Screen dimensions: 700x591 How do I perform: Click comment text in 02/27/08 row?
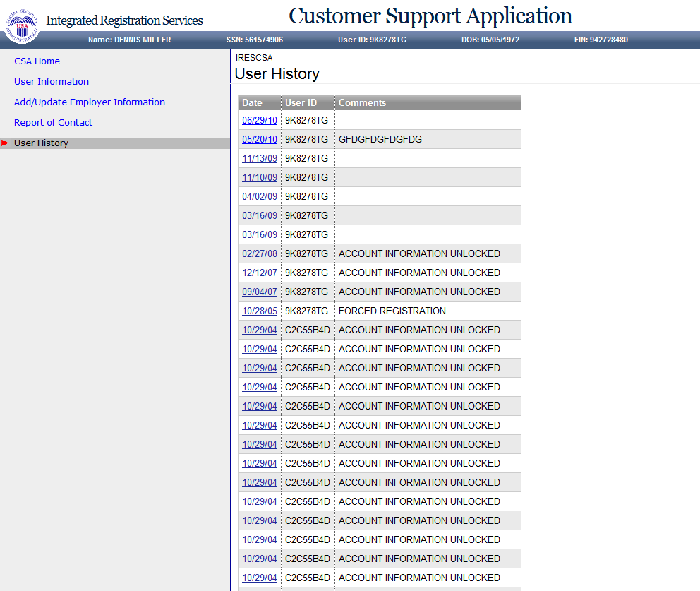coord(419,253)
